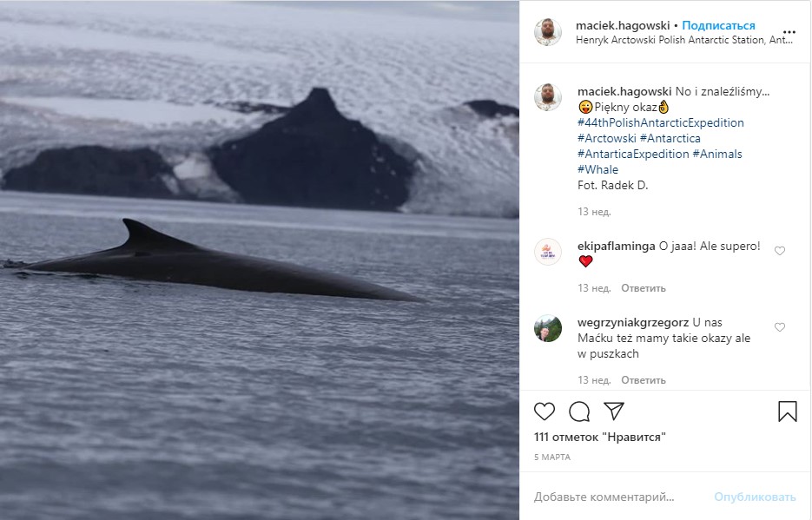Screen dimensions: 812x520
Task: Save post with the bookmark icon
Action: pyautogui.click(x=787, y=411)
